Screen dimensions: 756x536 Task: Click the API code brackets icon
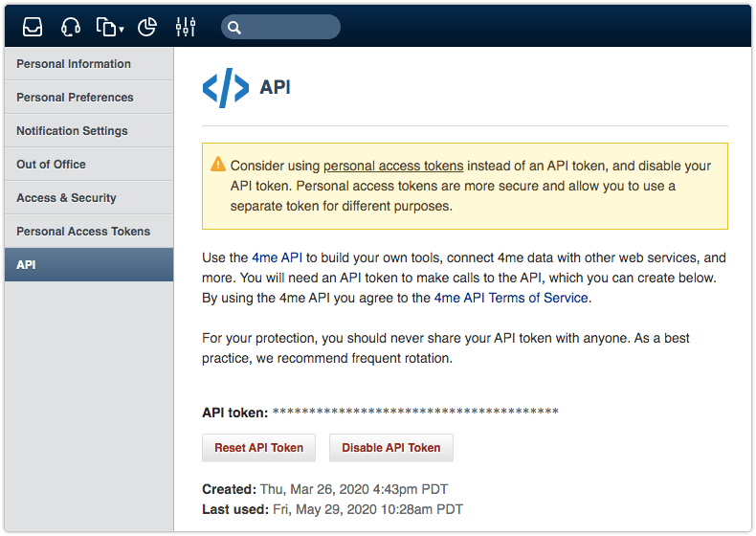pos(226,88)
